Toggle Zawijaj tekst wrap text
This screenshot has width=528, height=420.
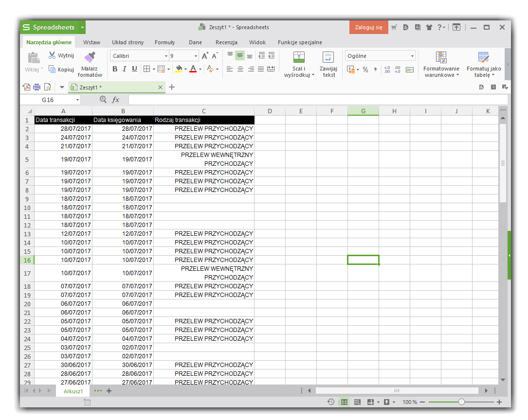point(328,65)
